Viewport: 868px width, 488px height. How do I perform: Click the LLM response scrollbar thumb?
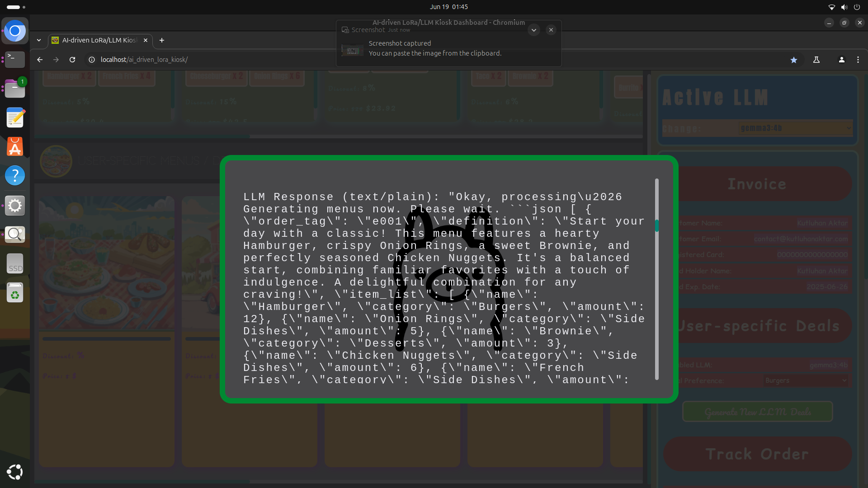tap(656, 225)
